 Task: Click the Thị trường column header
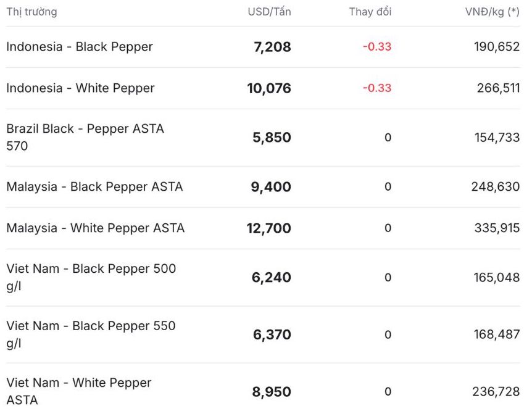31,12
